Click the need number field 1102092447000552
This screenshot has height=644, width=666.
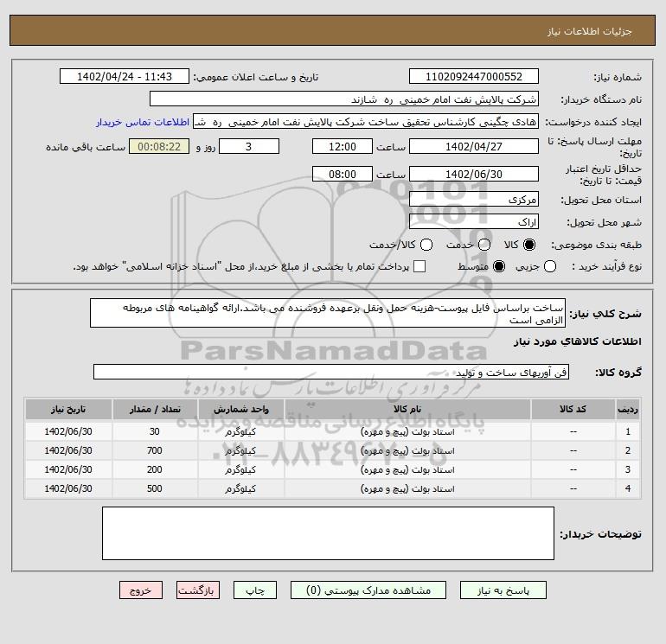click(474, 76)
